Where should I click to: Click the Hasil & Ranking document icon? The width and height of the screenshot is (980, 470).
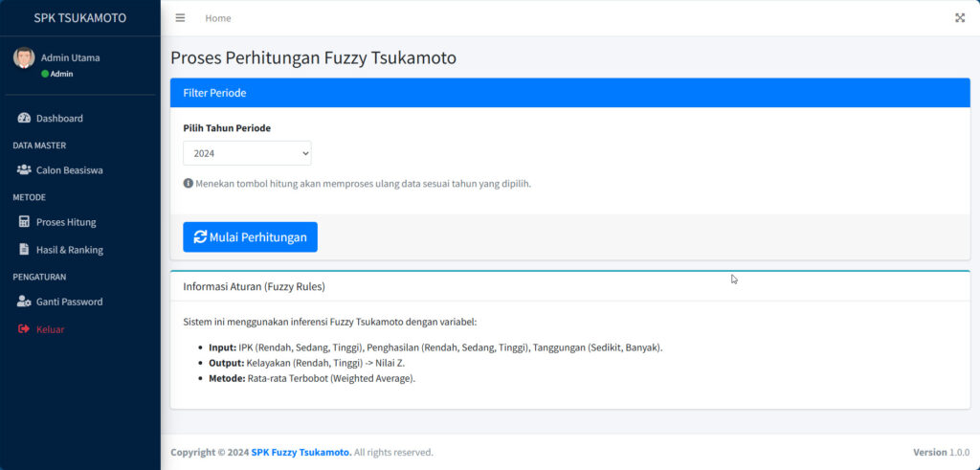coord(24,250)
